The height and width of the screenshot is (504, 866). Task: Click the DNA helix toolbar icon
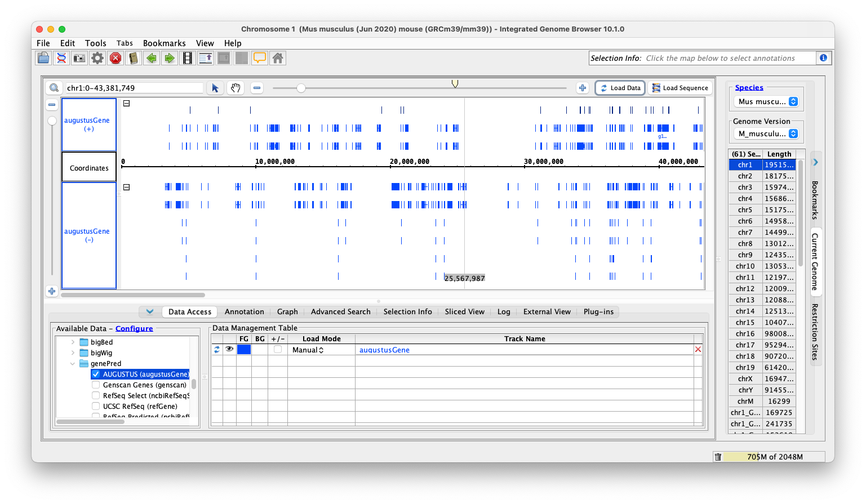61,58
